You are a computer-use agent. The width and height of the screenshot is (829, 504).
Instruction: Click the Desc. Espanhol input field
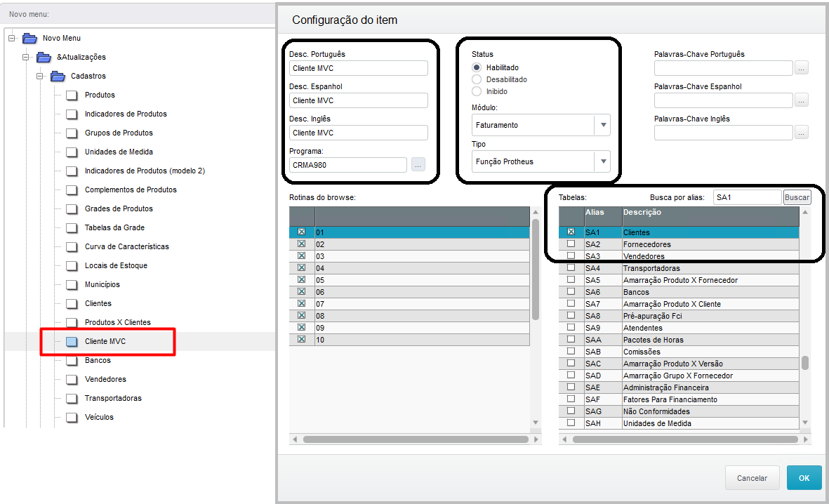tap(359, 100)
